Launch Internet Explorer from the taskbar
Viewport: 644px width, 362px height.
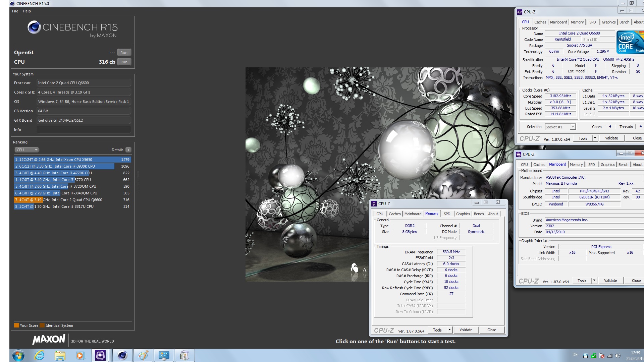pos(40,355)
